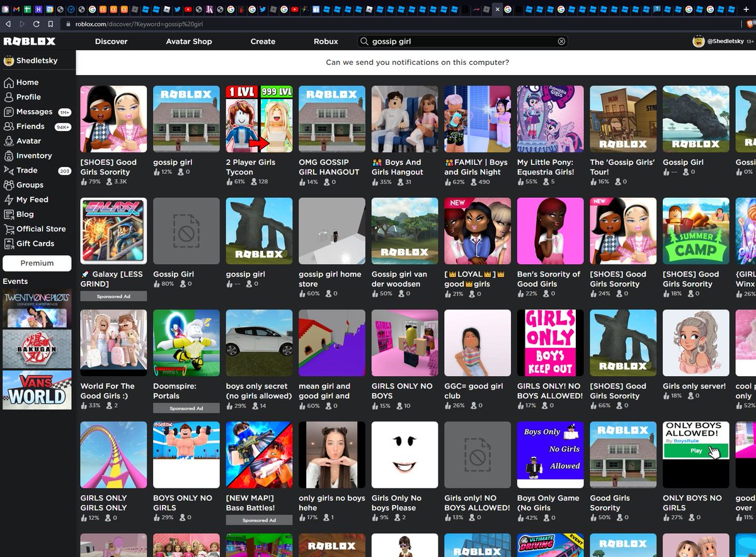Click the Roblox logo in the header
This screenshot has width=756, height=557.
pos(30,42)
